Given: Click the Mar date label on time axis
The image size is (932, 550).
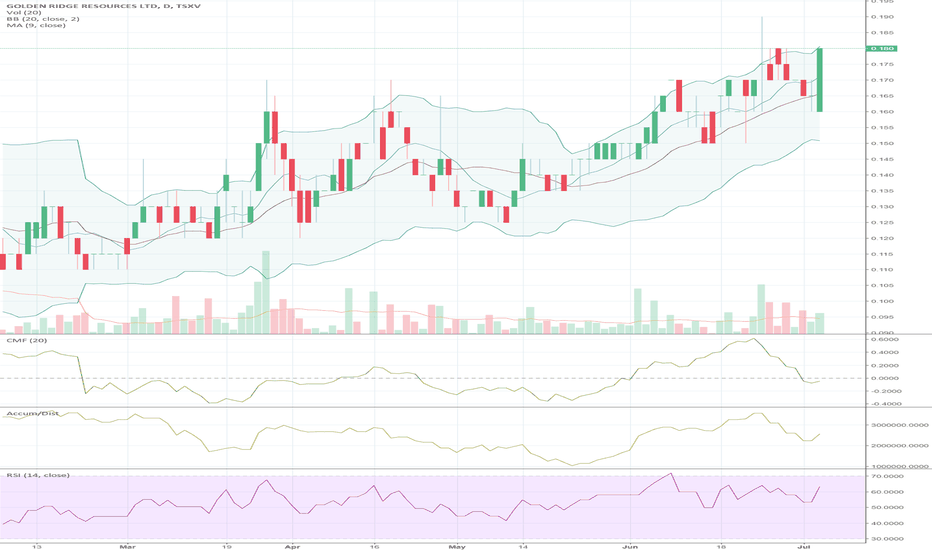Looking at the screenshot, I should tap(127, 546).
